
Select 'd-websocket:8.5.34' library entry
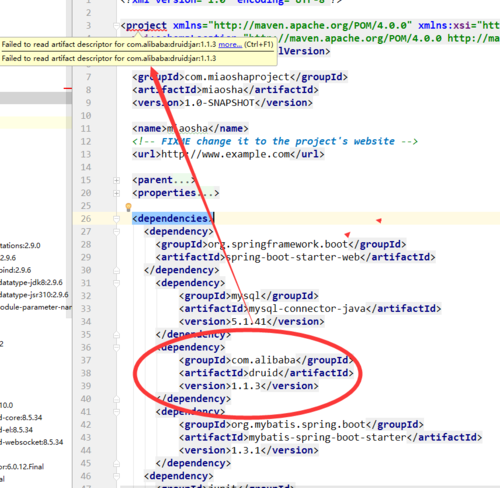tap(32, 442)
